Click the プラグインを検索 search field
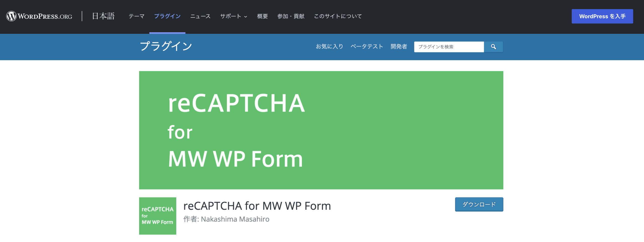The height and width of the screenshot is (242, 644). click(449, 47)
